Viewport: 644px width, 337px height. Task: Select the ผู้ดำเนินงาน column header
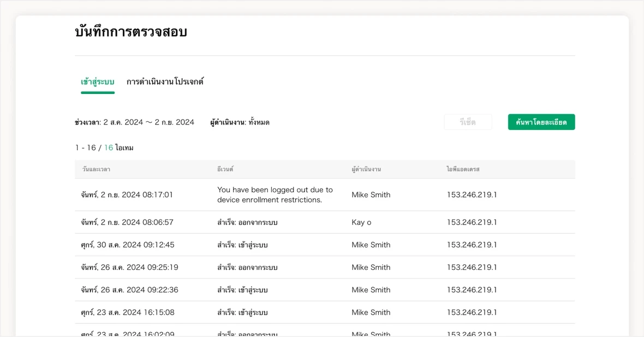pos(366,169)
